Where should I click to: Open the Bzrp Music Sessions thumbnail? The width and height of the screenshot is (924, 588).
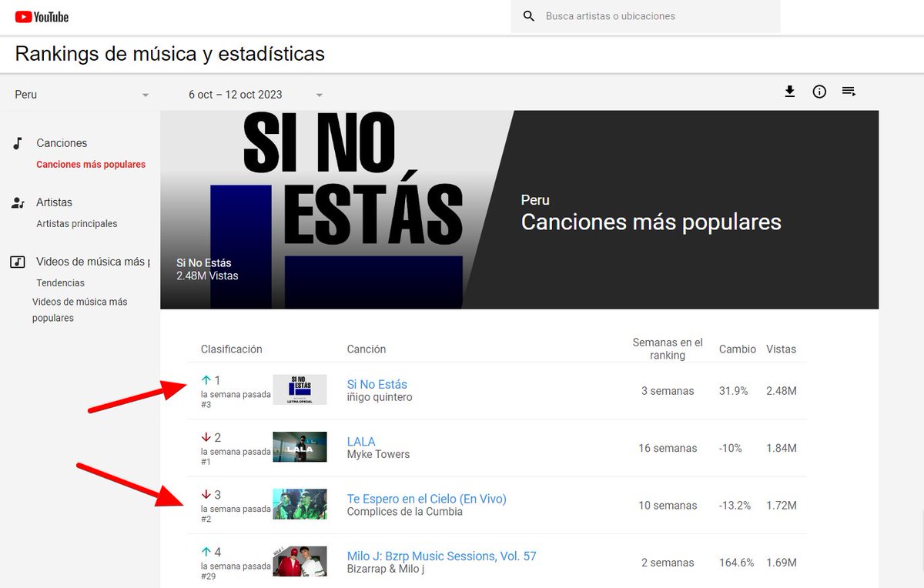point(300,561)
